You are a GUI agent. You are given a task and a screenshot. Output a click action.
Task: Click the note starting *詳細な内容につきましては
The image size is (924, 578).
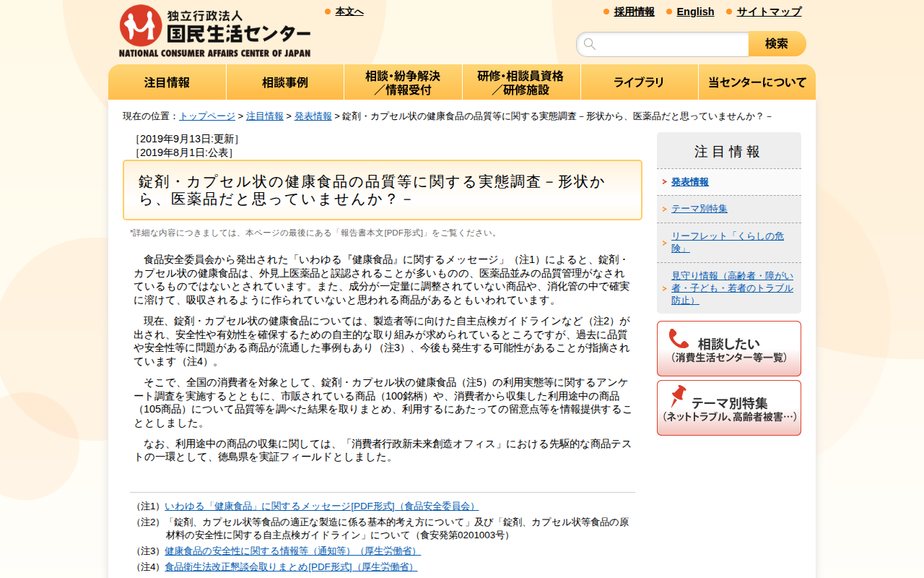coord(315,233)
